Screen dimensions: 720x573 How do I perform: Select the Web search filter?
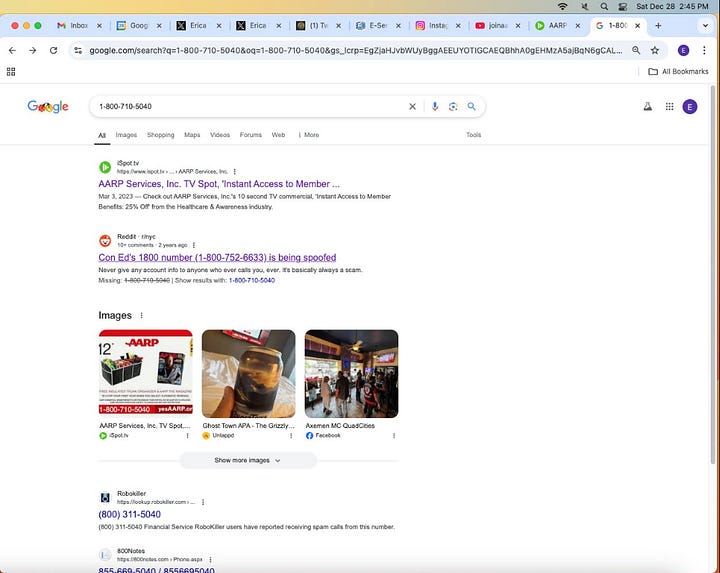point(278,135)
